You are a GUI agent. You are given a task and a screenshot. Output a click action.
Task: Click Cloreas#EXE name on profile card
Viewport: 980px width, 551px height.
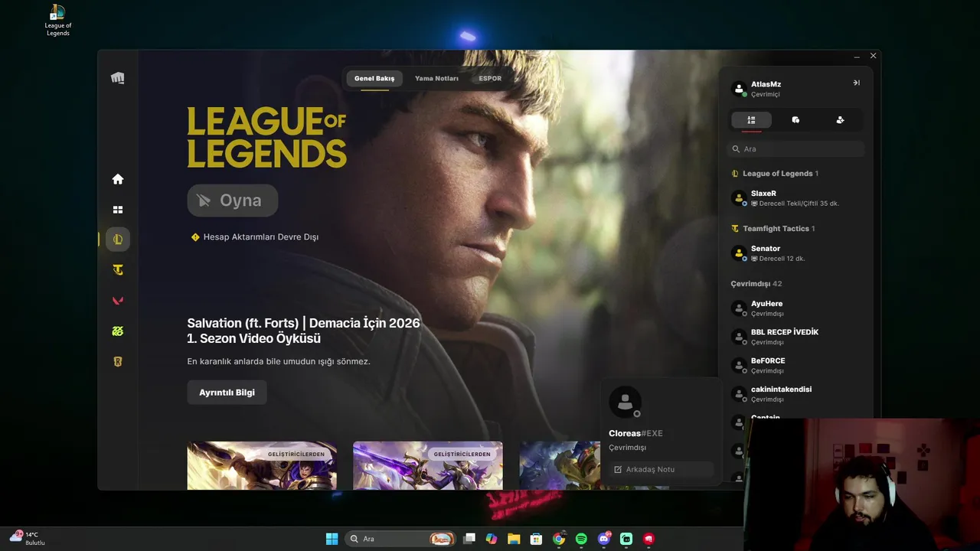(635, 433)
